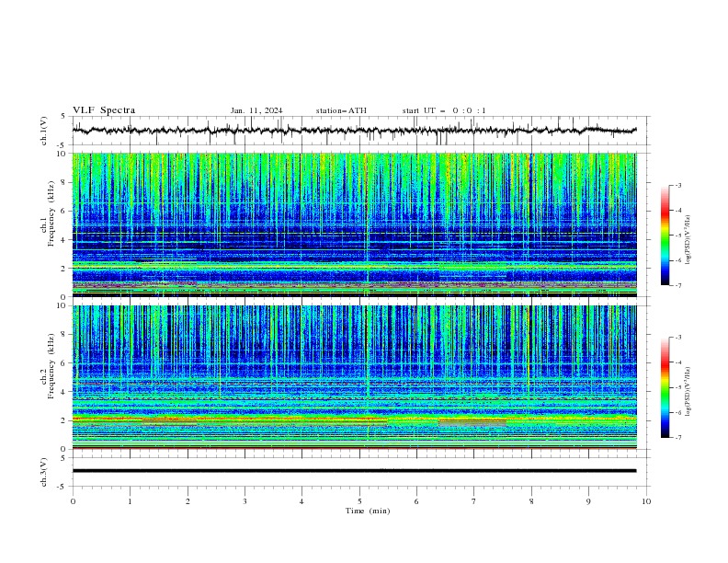Viewport: 728px width, 563px height.
Task: Select the "Time (min)" axis label
Action: point(368,511)
